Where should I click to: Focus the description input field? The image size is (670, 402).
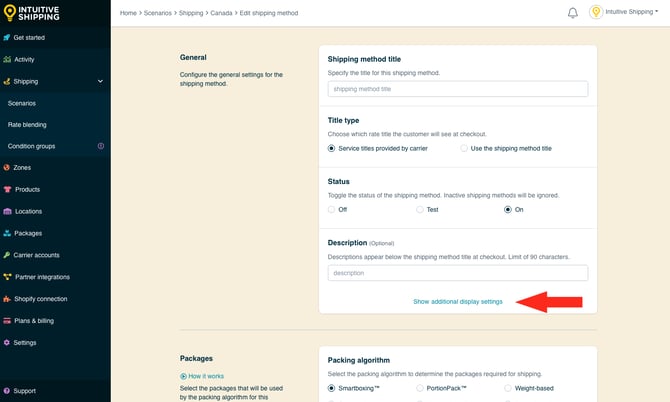tap(458, 273)
